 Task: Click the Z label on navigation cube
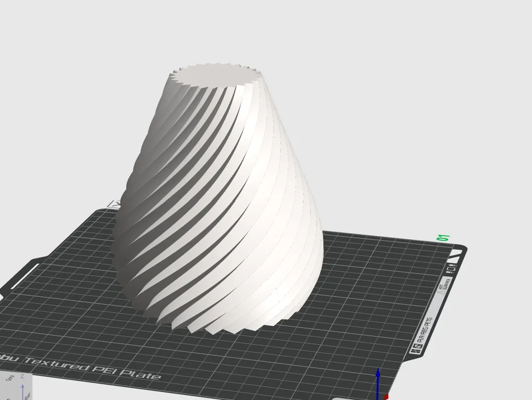click(22, 376)
